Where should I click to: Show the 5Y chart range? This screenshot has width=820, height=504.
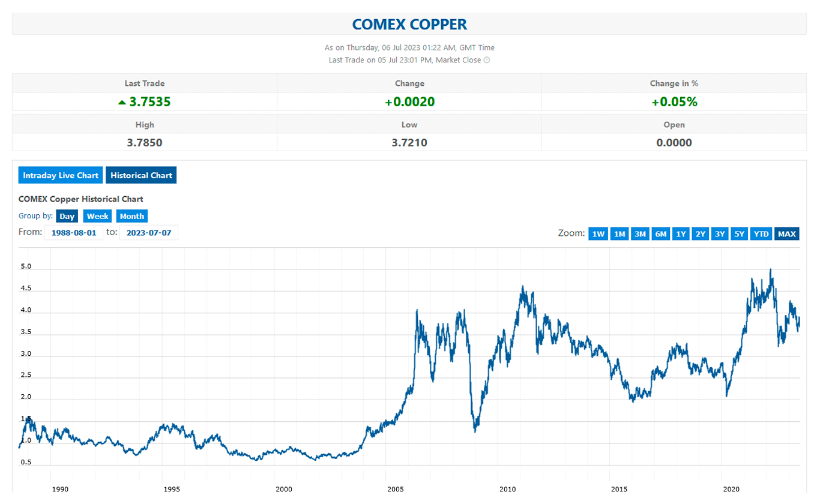click(x=740, y=234)
